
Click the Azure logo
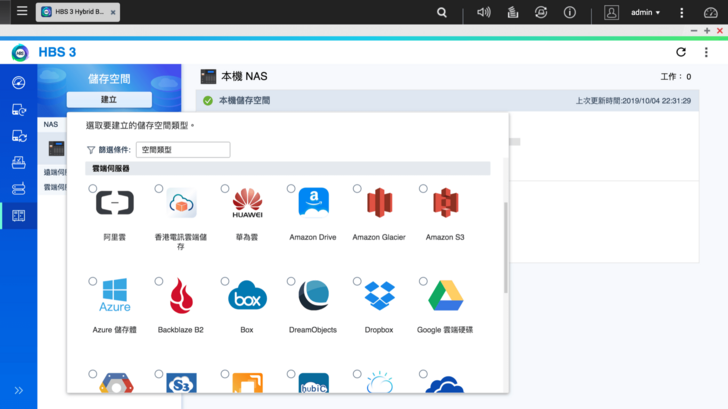pyautogui.click(x=115, y=295)
